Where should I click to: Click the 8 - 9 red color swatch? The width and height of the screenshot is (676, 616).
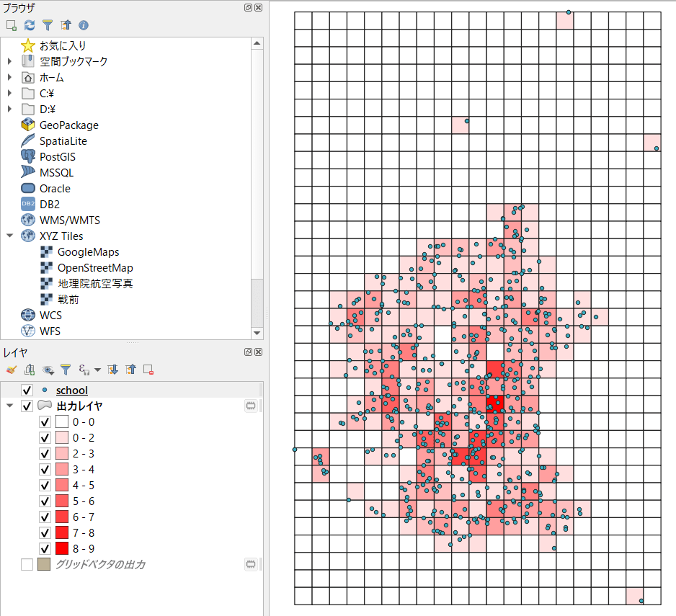tap(62, 548)
